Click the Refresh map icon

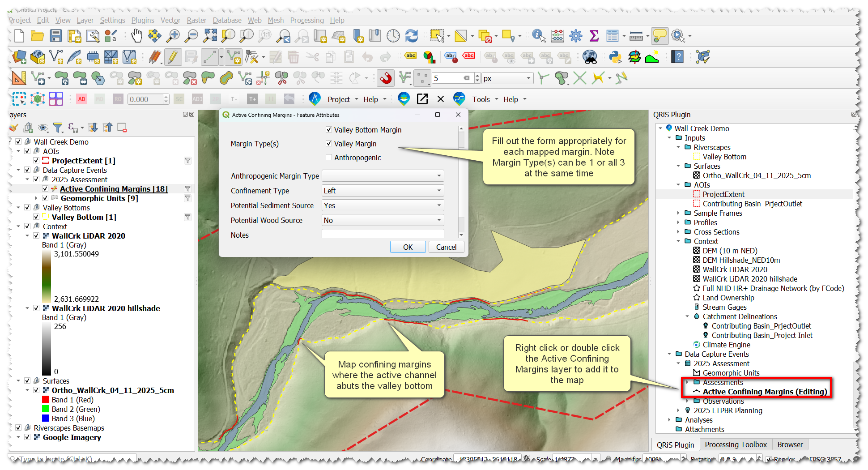pyautogui.click(x=411, y=36)
